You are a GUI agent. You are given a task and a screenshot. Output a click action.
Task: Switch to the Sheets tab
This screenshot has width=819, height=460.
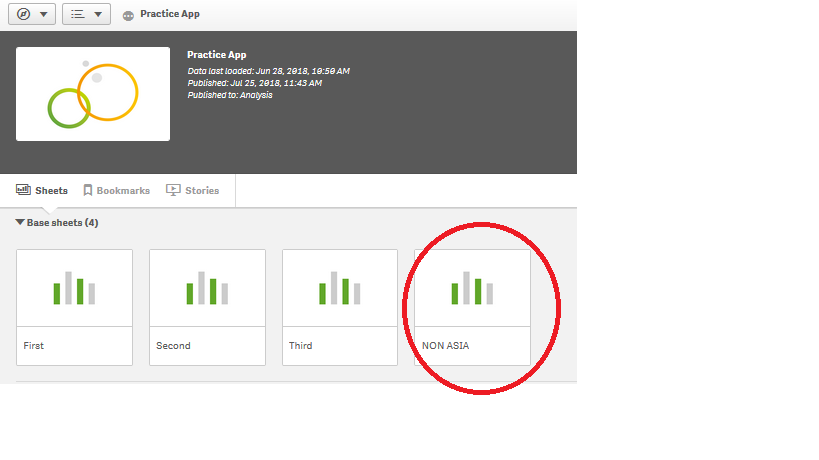(x=42, y=191)
